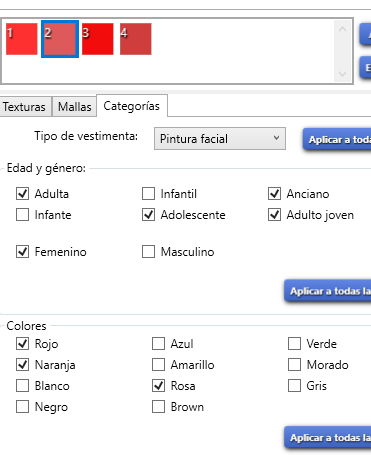Viewport: 371px width, 455px height.
Task: Open the Mallas tab
Action: point(74,107)
